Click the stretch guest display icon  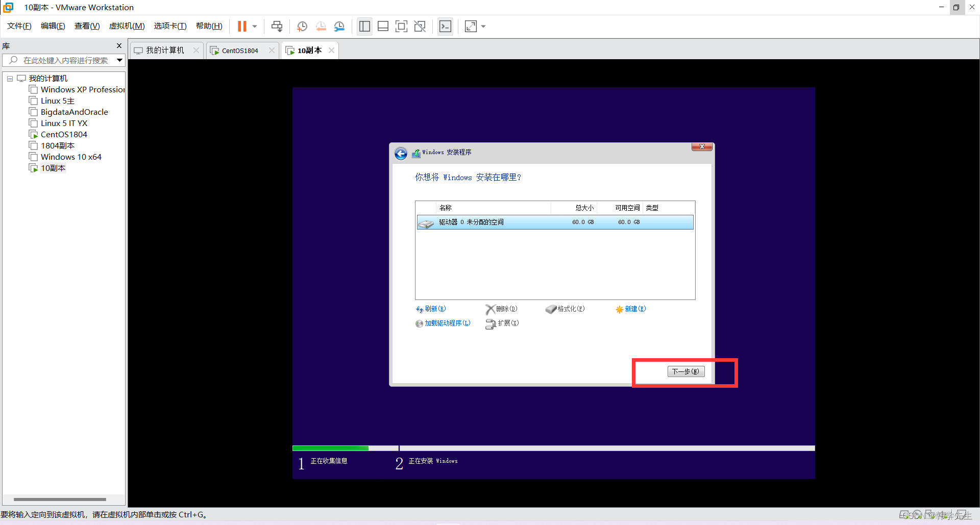[x=471, y=26]
